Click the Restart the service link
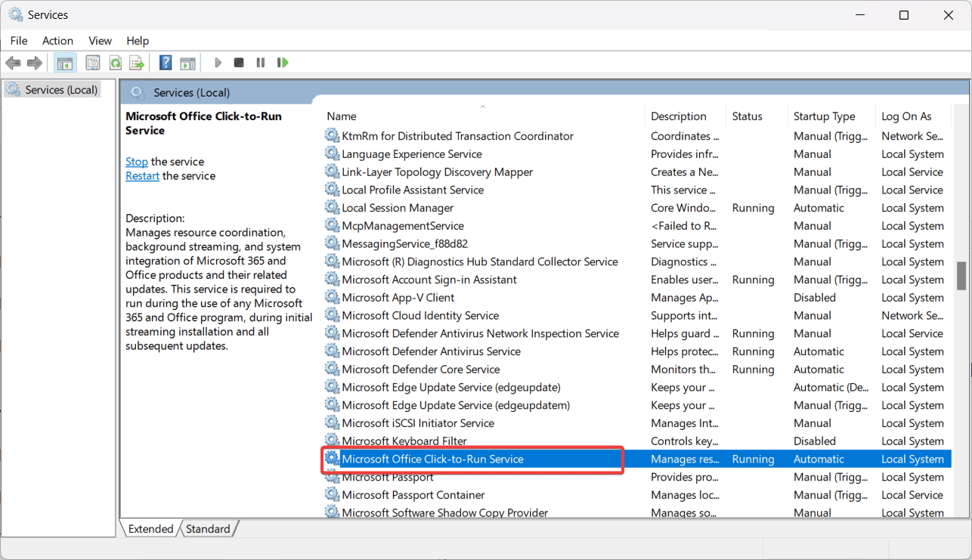 point(142,175)
